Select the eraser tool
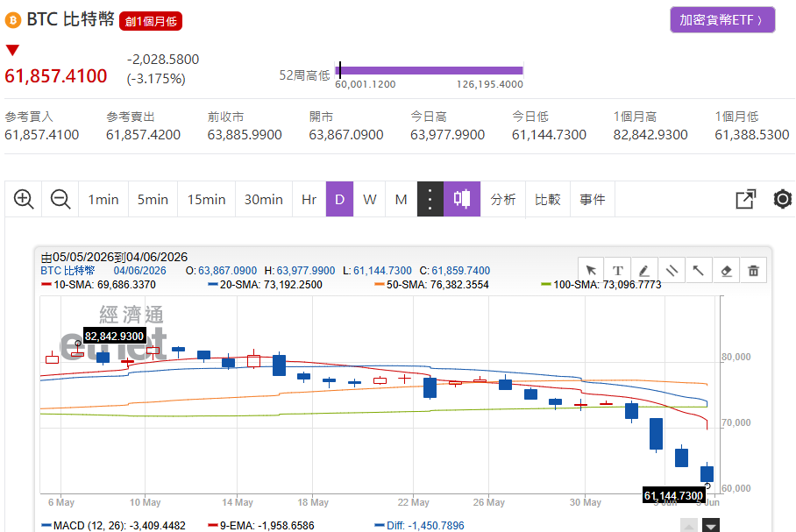Image resolution: width=796 pixels, height=532 pixels. point(727,271)
